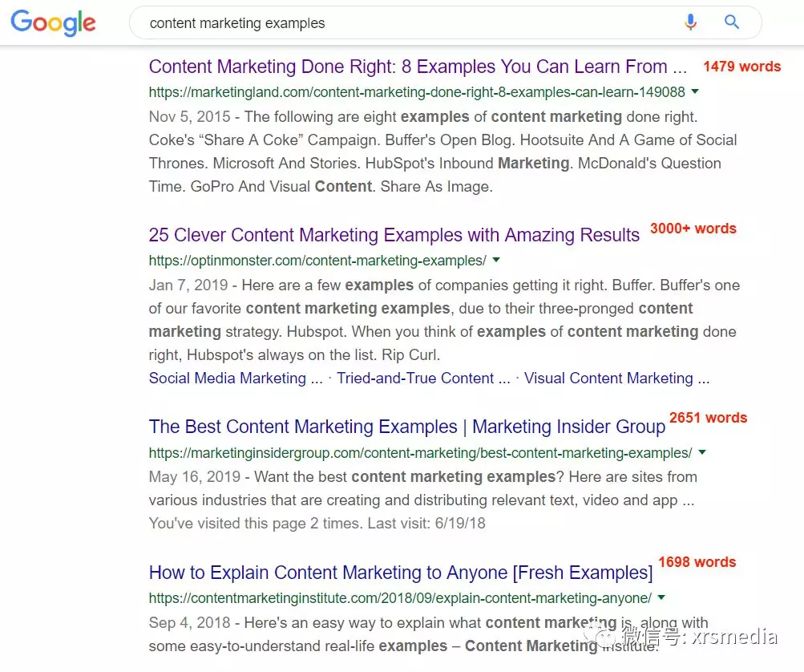Click the contentmarketinginstitute.com result URL
Viewport: 804px width, 672px height.
[x=400, y=598]
